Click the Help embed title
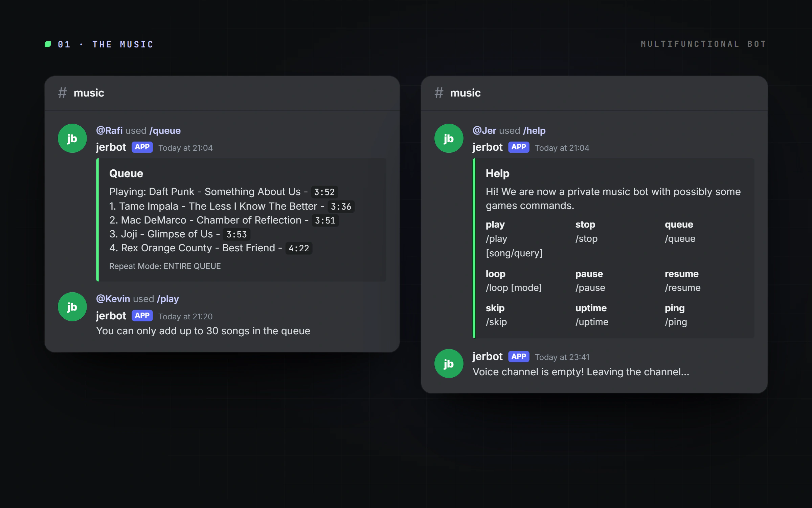 tap(497, 173)
